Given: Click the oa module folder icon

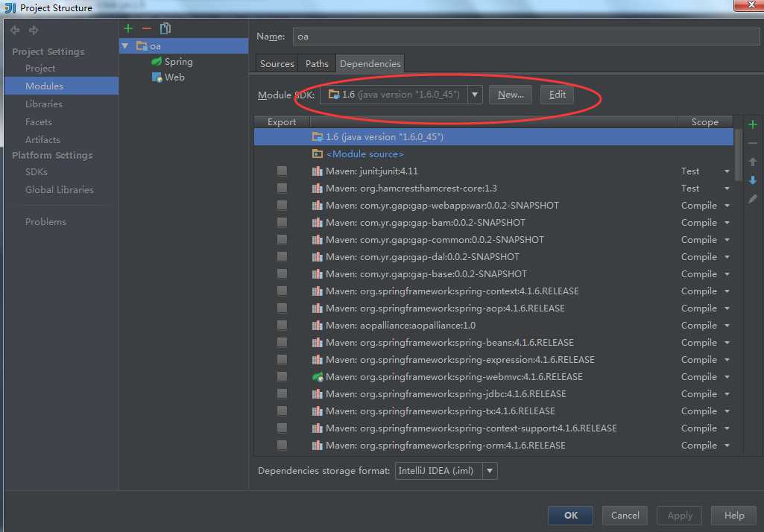Looking at the screenshot, I should point(142,45).
